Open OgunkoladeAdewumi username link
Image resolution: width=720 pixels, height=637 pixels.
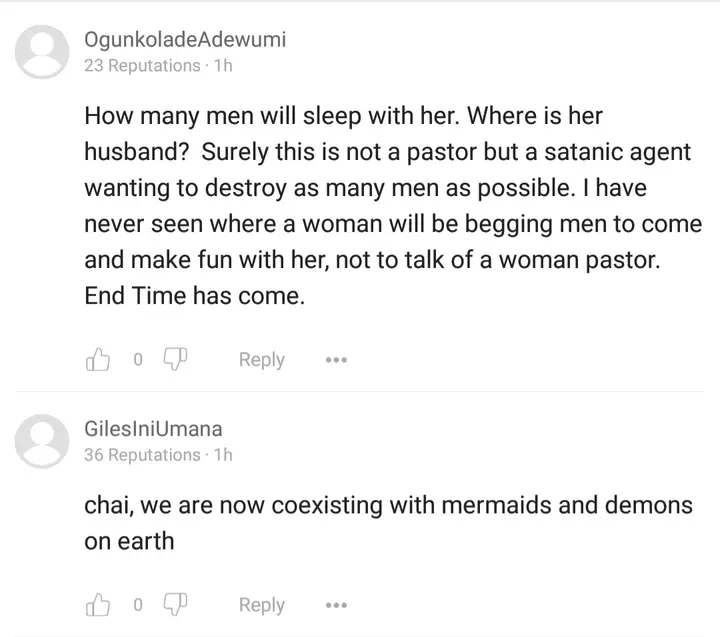pos(185,39)
